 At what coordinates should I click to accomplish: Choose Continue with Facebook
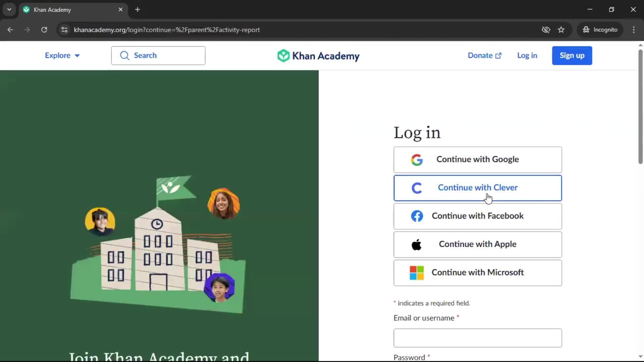pyautogui.click(x=478, y=216)
